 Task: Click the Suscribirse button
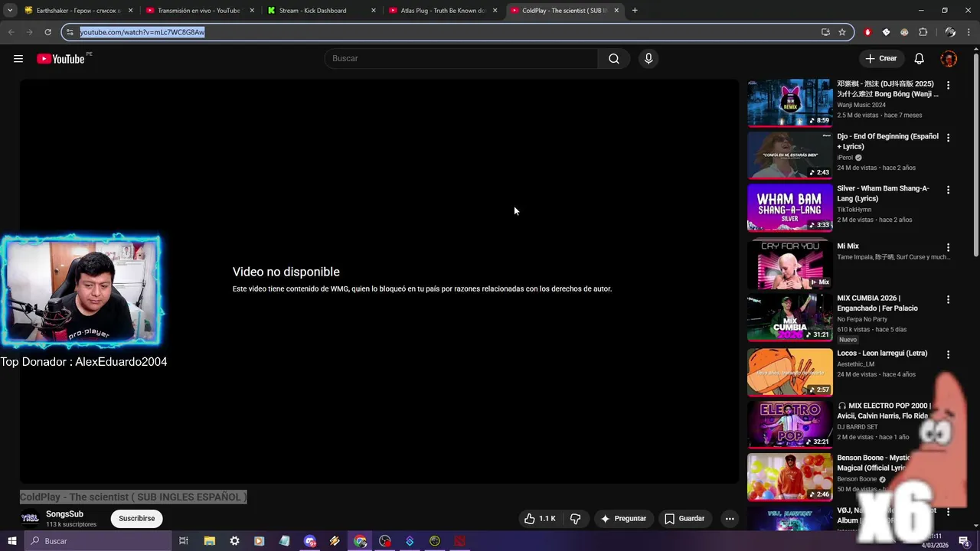click(136, 518)
